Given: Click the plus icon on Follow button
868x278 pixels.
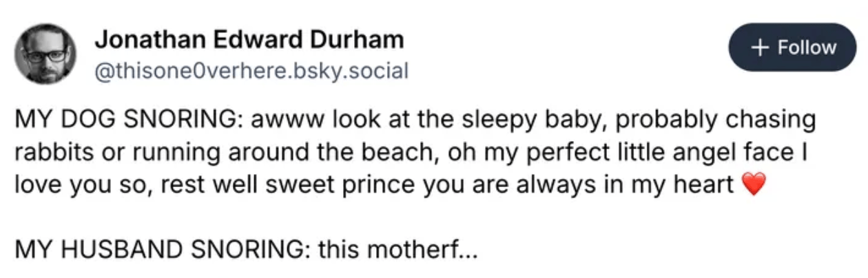Looking at the screenshot, I should click(759, 47).
